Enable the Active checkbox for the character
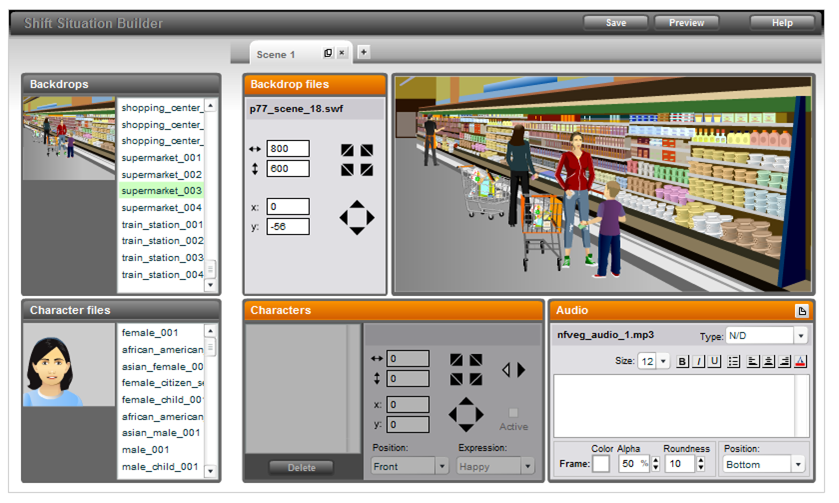Viewport: 839px width, 503px height. point(513,412)
